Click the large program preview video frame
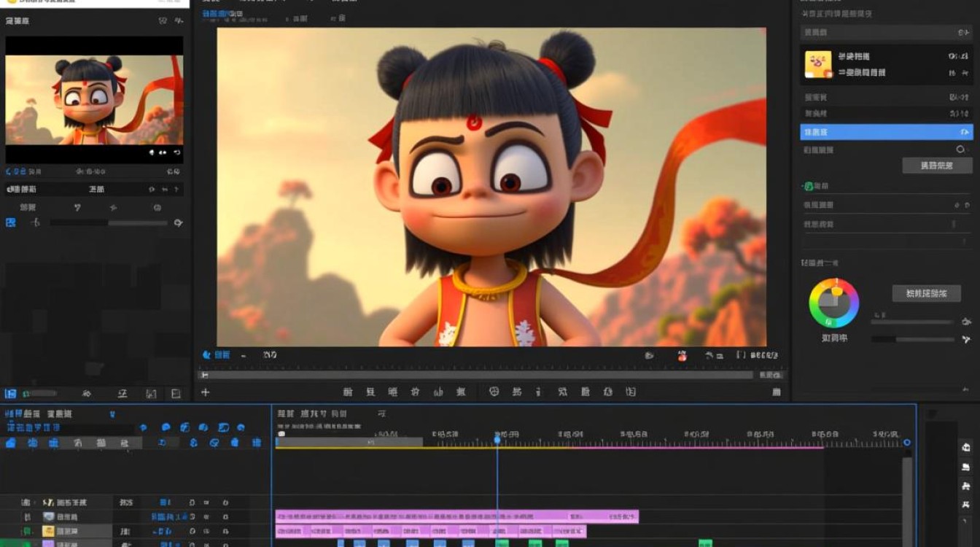 (491, 187)
